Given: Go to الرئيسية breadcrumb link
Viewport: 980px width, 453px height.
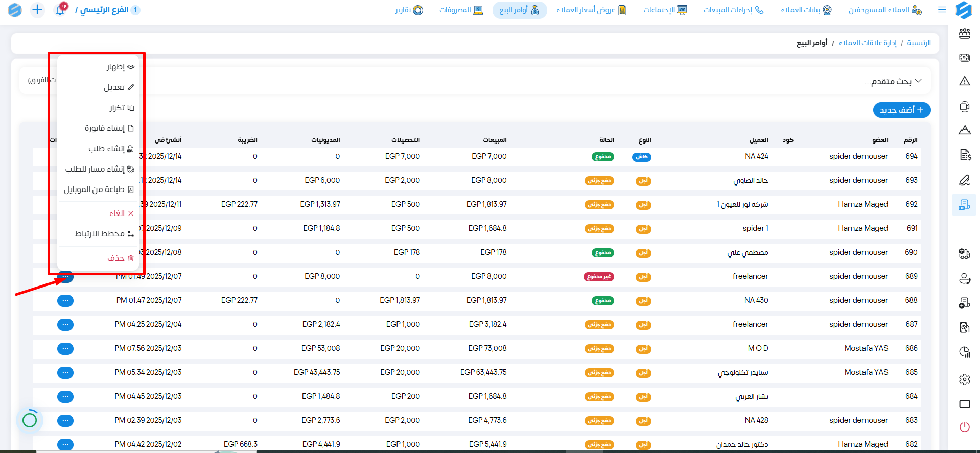Looking at the screenshot, I should tap(919, 43).
